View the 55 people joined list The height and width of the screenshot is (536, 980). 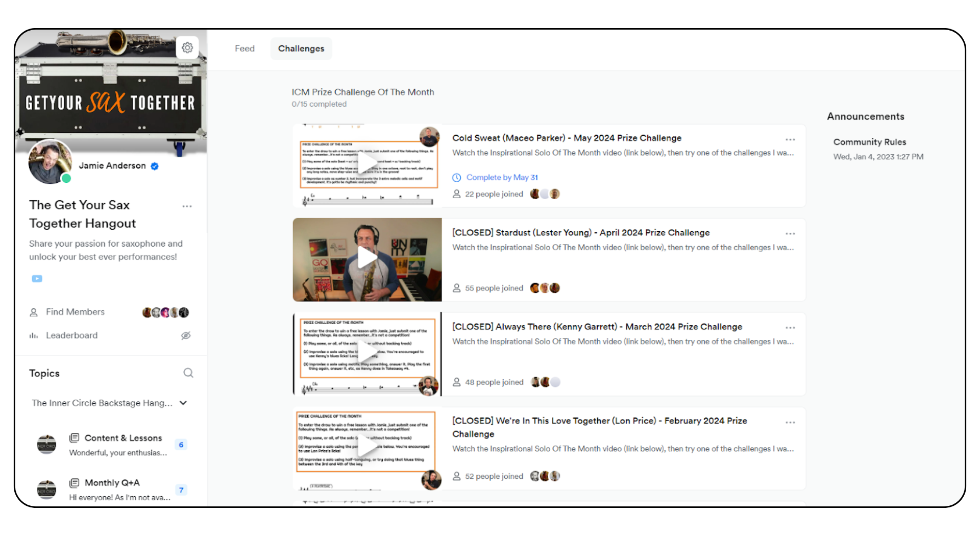(494, 288)
